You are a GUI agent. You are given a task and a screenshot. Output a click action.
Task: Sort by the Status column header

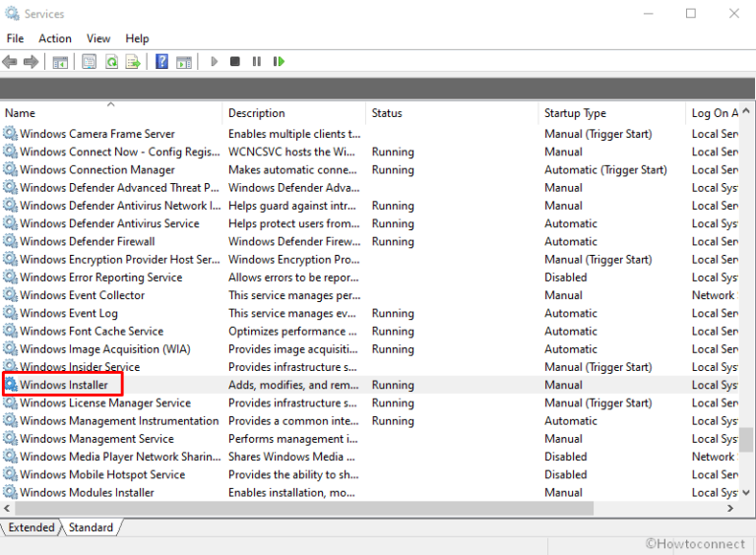(x=452, y=113)
